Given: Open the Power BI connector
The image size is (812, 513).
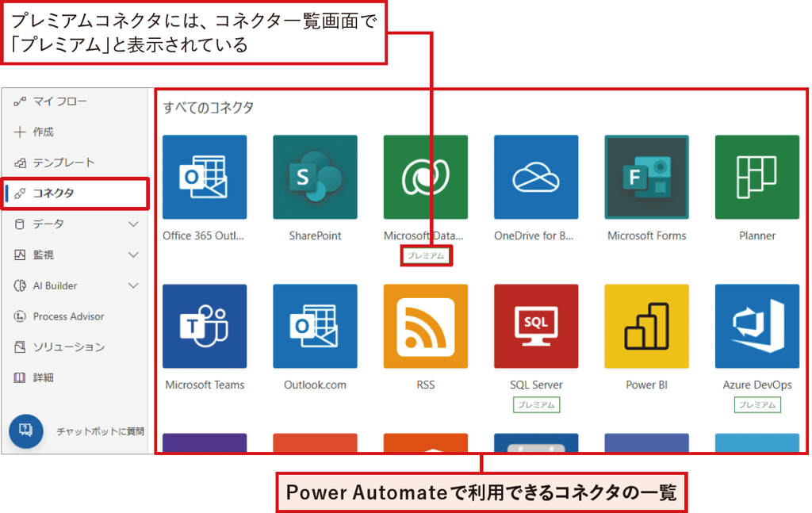Looking at the screenshot, I should (645, 326).
